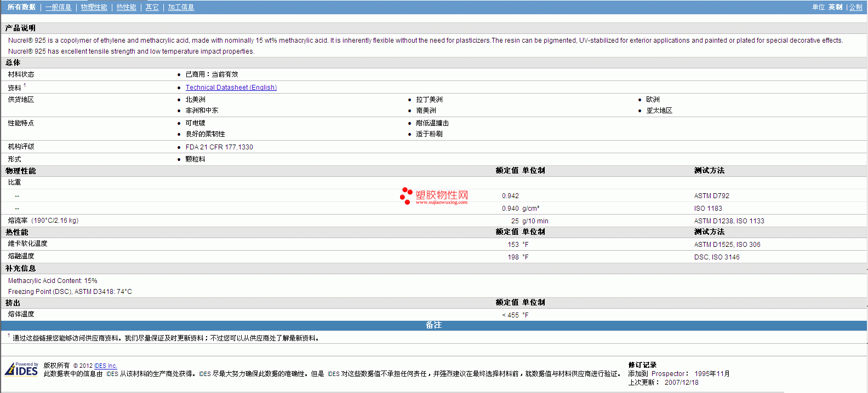Click the 亚太地区 availability region
This screenshot has height=393, width=868.
click(x=659, y=111)
